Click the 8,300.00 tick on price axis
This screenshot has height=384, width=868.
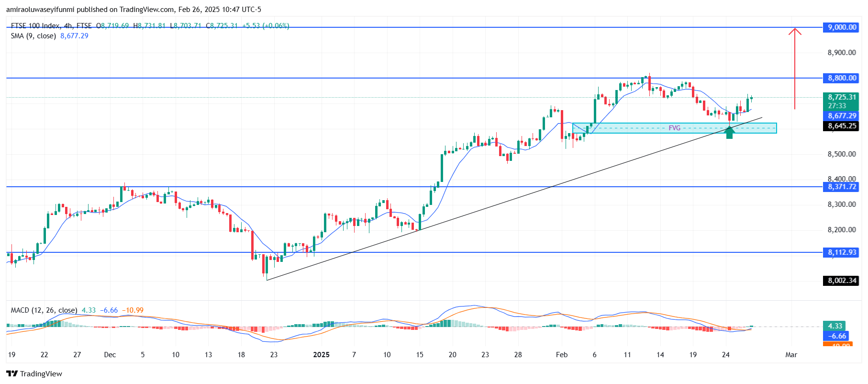(x=842, y=204)
